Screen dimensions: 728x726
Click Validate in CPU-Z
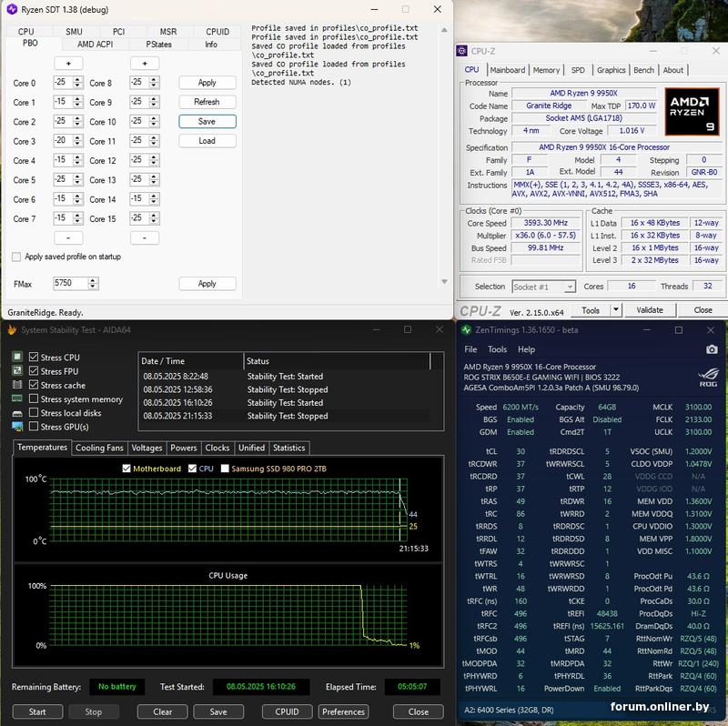click(650, 309)
